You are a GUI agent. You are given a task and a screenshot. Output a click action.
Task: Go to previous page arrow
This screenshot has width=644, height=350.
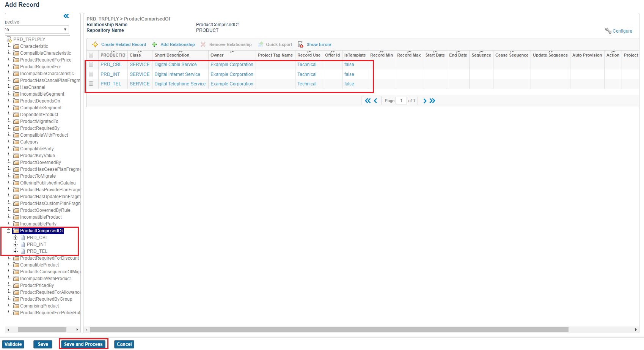[375, 101]
